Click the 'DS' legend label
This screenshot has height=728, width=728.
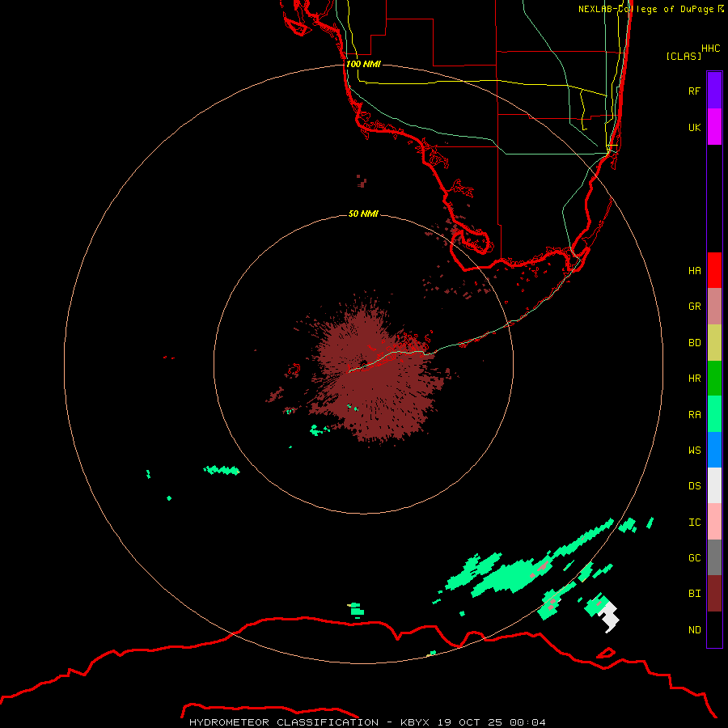pyautogui.click(x=694, y=485)
